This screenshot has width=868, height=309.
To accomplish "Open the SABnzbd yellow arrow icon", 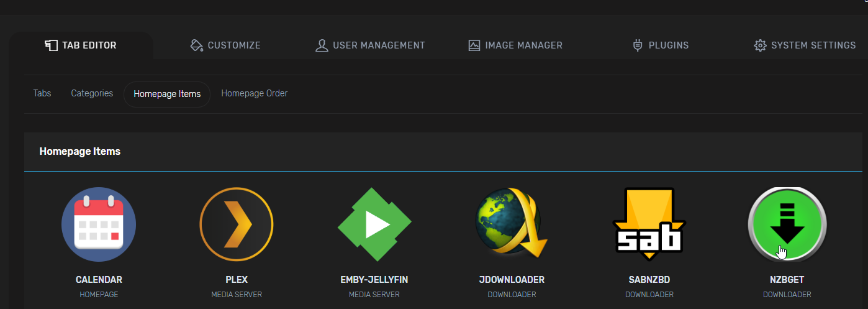I will (649, 224).
